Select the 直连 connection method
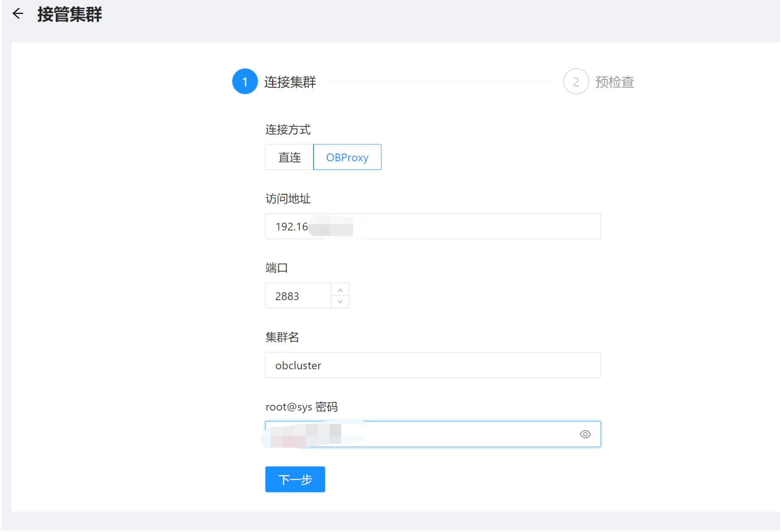The height and width of the screenshot is (532, 781). click(289, 157)
